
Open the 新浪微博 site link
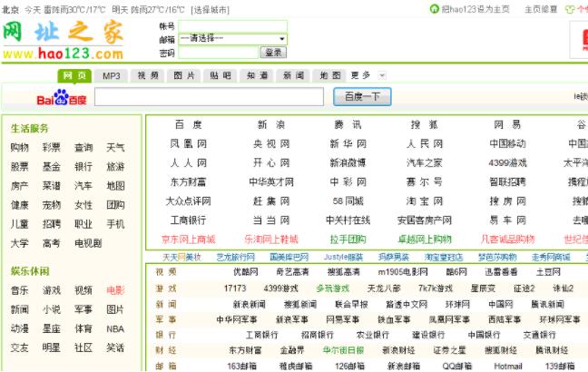coord(348,163)
